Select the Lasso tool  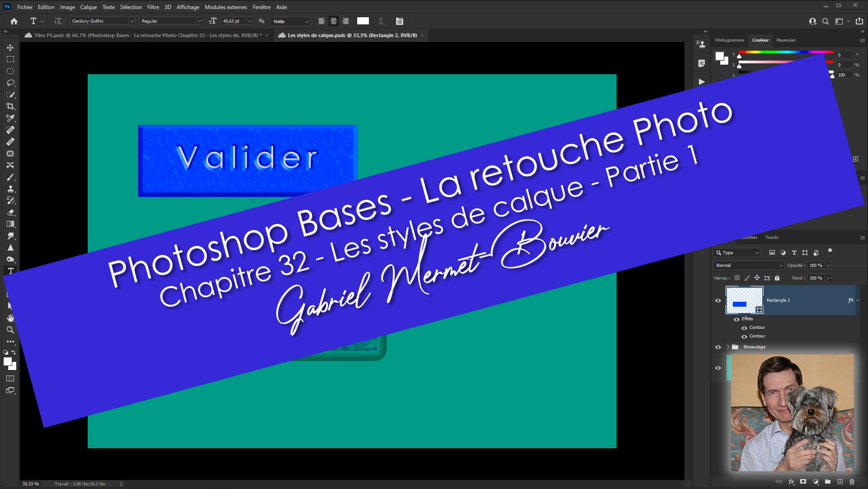10,83
